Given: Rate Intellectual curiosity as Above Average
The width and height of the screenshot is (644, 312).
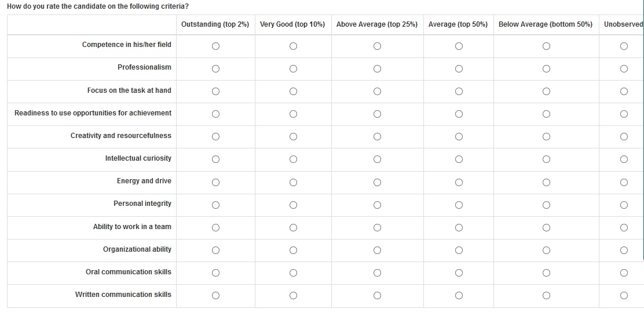Looking at the screenshot, I should coord(377,159).
